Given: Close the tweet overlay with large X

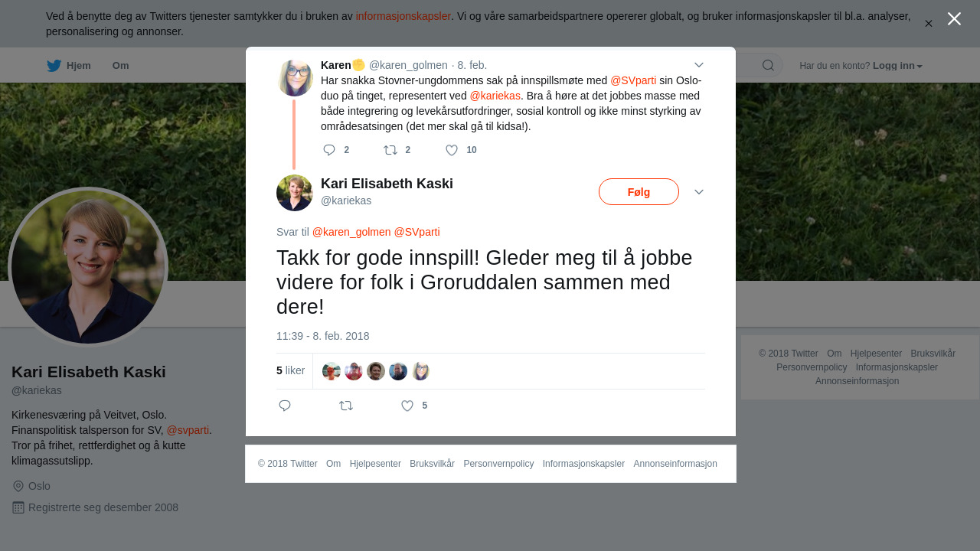Looking at the screenshot, I should pyautogui.click(x=954, y=18).
